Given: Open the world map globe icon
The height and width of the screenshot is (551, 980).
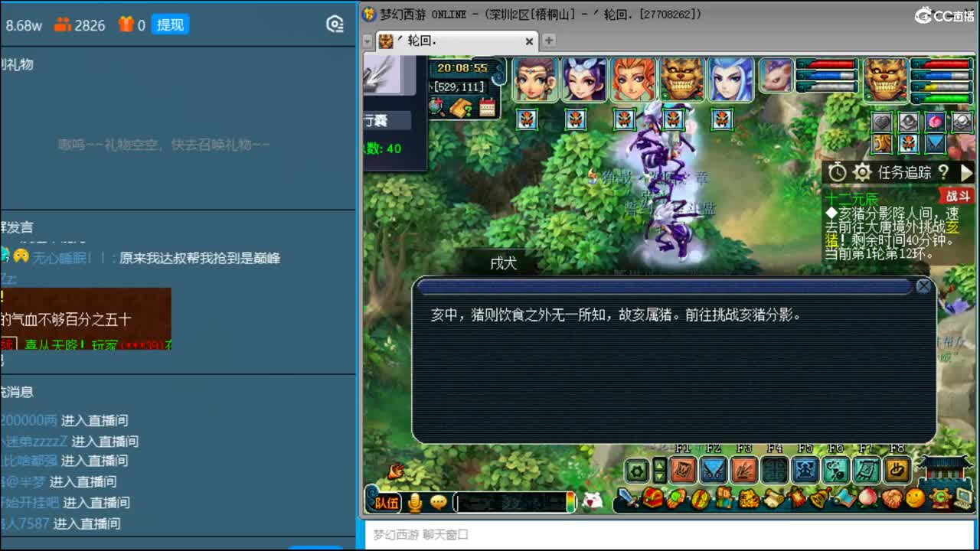Looking at the screenshot, I should point(437,107).
